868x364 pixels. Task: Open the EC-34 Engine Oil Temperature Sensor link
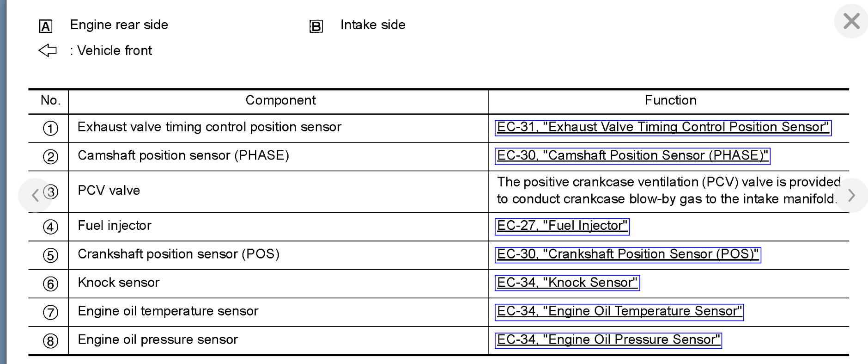[619, 312]
